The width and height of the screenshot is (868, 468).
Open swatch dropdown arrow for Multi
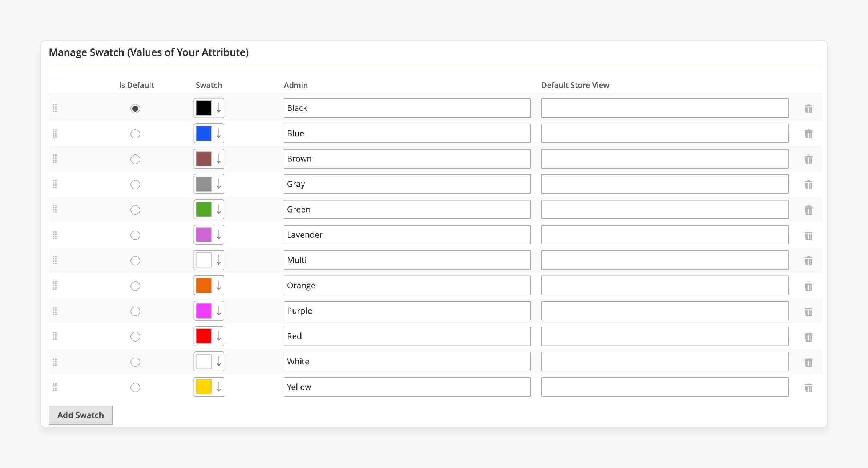coord(219,260)
